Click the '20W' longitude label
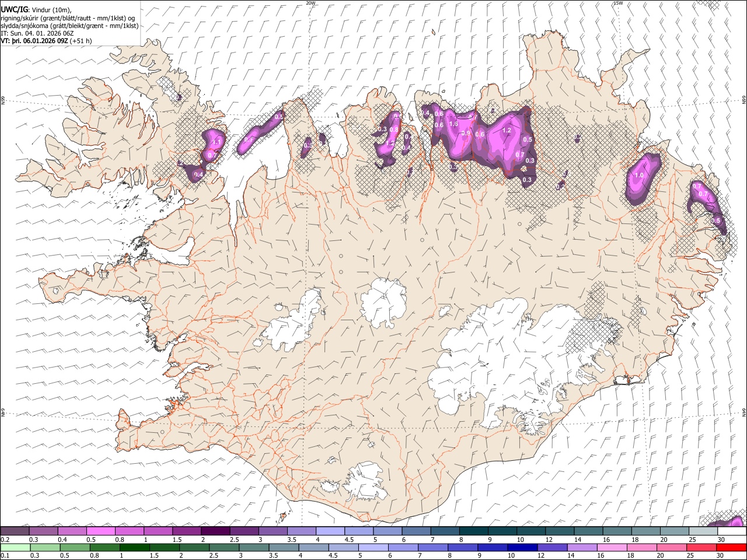This screenshot has width=747, height=560. coord(310,3)
